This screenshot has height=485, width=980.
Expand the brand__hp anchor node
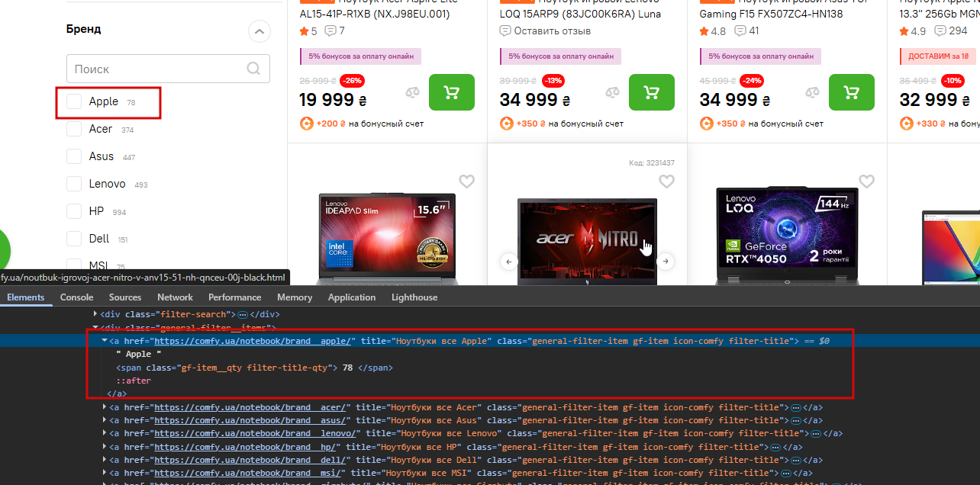coord(105,447)
